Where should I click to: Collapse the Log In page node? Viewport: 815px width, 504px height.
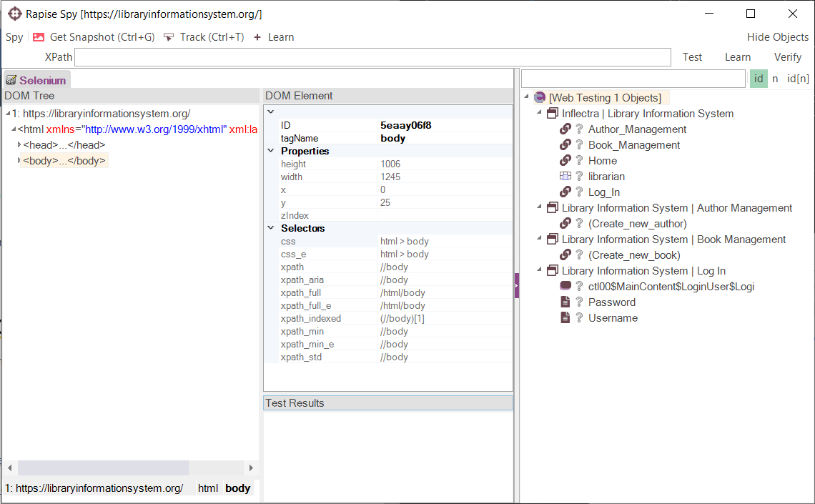coord(539,270)
